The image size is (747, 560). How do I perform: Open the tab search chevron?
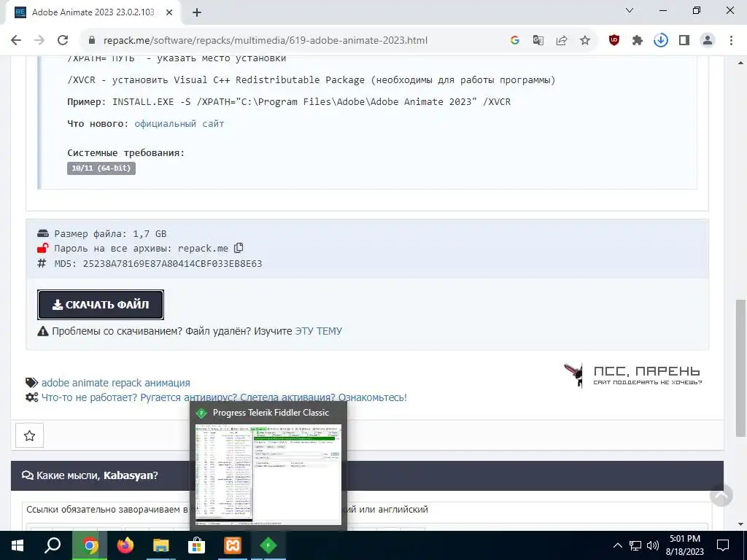pos(630,10)
